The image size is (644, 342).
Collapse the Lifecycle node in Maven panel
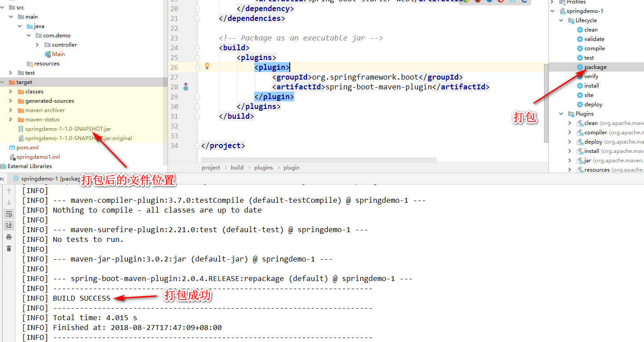[561, 20]
